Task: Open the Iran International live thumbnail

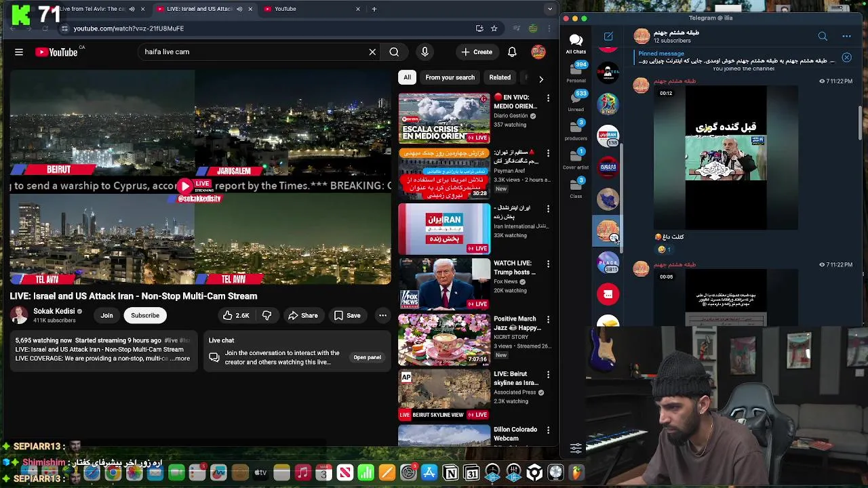Action: click(x=444, y=228)
